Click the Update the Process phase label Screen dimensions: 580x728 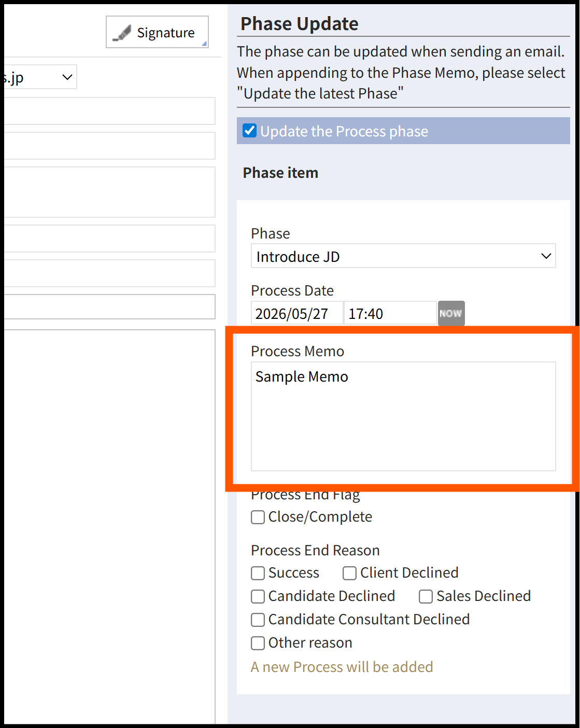point(344,131)
